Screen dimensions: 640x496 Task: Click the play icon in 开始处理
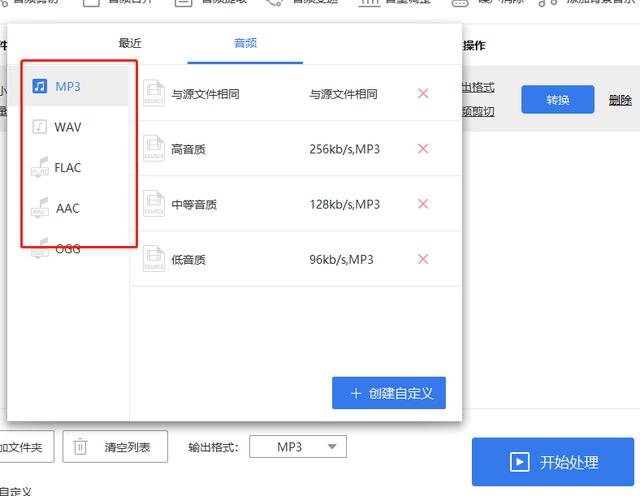[x=519, y=462]
